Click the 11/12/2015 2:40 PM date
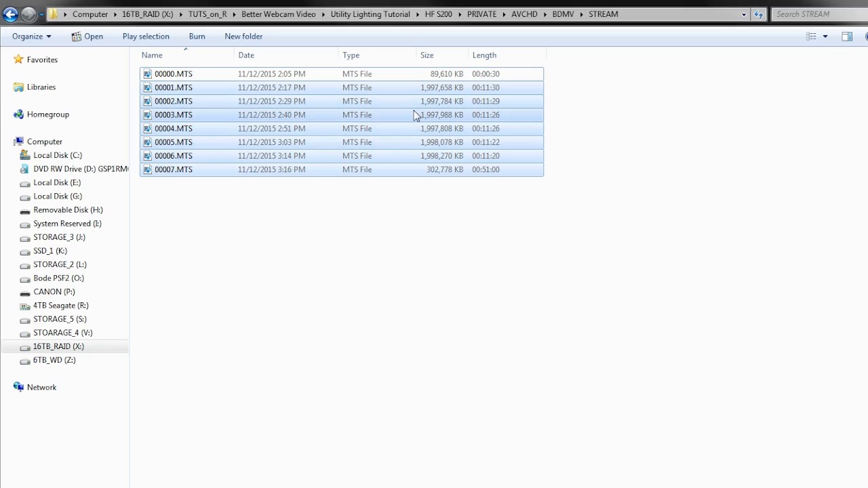 point(271,115)
